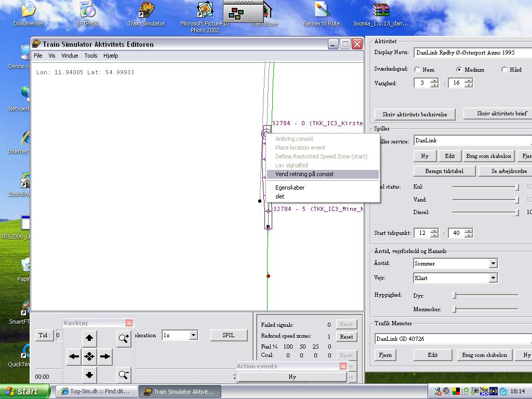The image size is (532, 399).
Task: Select the Dokumenter desktop folder icon
Action: click(x=29, y=14)
